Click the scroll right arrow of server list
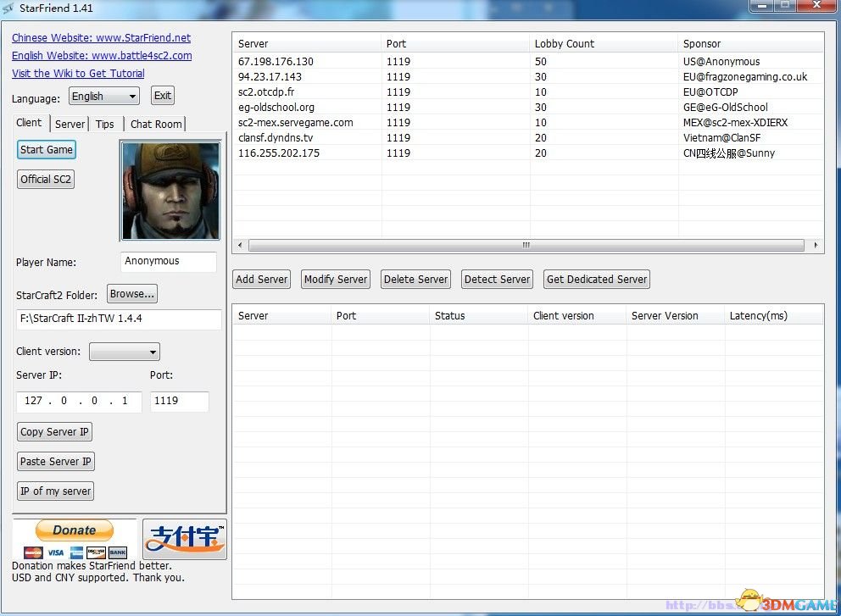This screenshot has height=616, width=841. click(816, 245)
